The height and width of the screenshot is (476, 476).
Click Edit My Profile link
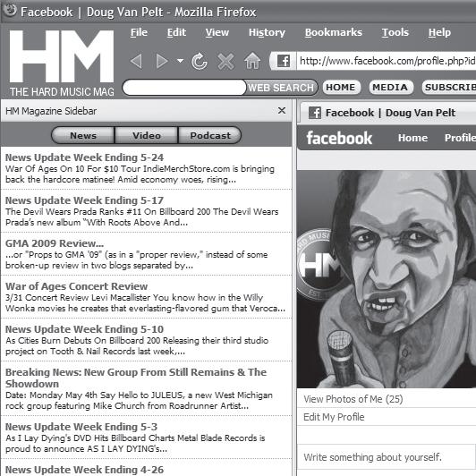point(334,417)
